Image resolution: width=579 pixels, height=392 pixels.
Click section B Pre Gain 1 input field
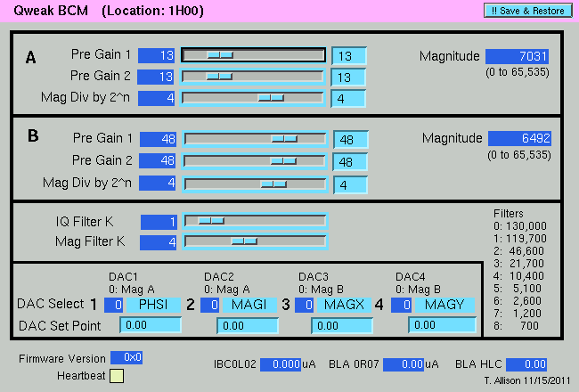coord(351,140)
